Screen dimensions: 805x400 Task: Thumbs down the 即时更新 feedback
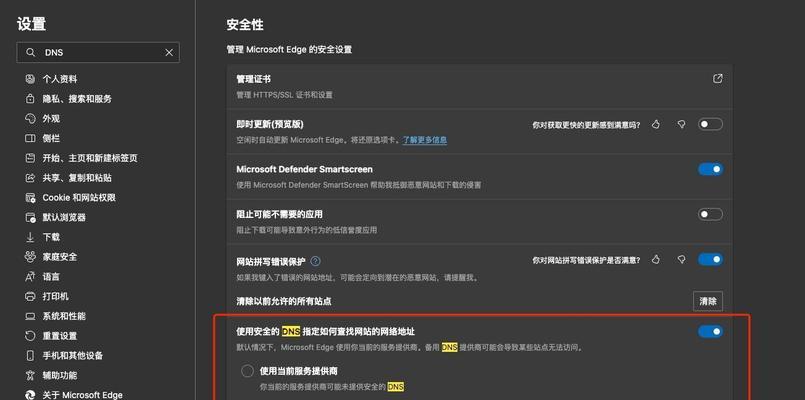tap(681, 124)
